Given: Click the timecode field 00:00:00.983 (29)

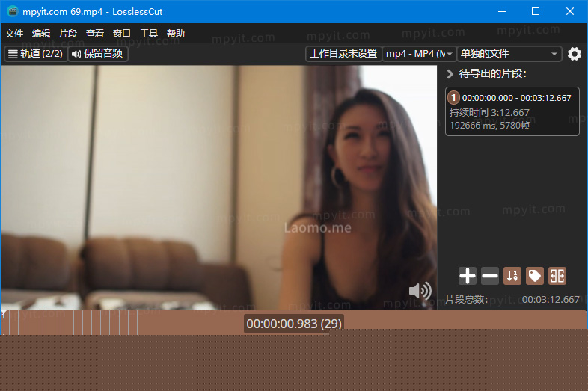Looking at the screenshot, I should 294,324.
